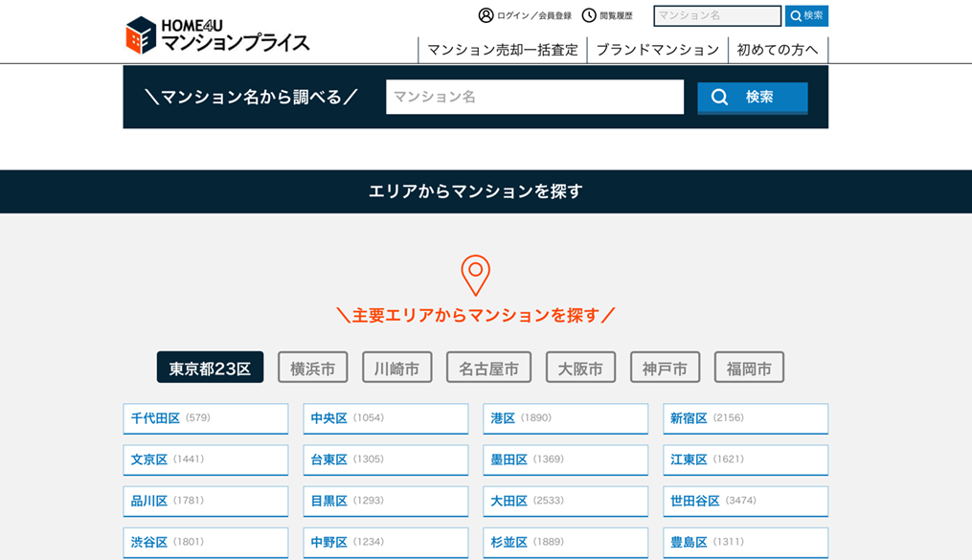972x560 pixels.
Task: Open 台東区 (1305) listing
Action: coord(386,459)
